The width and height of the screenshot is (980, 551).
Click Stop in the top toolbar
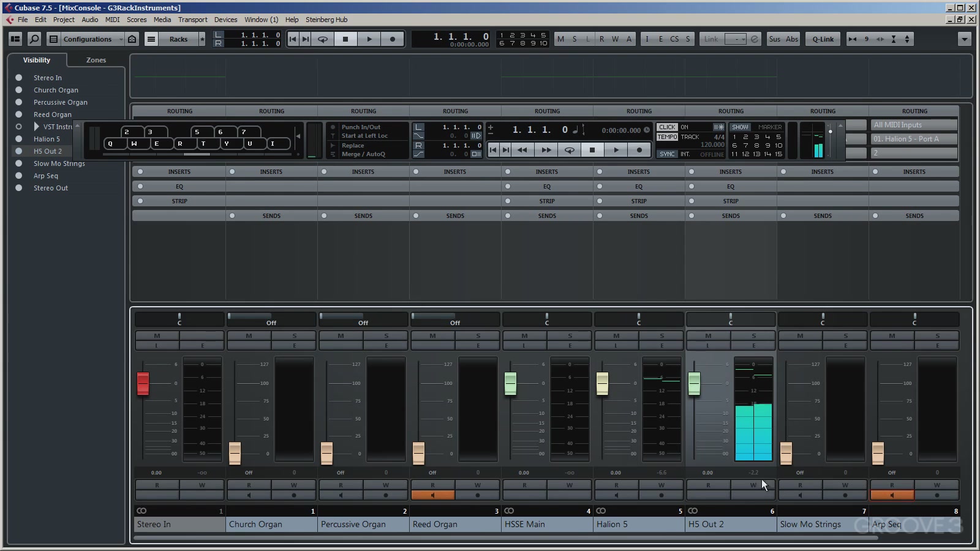[345, 39]
